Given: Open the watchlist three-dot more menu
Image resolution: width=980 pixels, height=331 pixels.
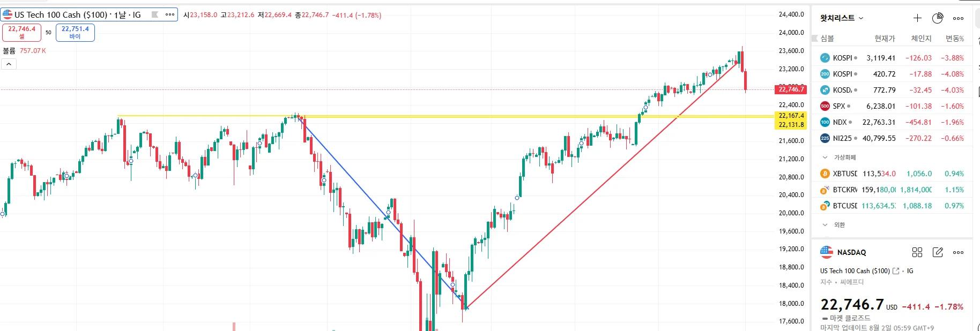Looking at the screenshot, I should coord(958,18).
